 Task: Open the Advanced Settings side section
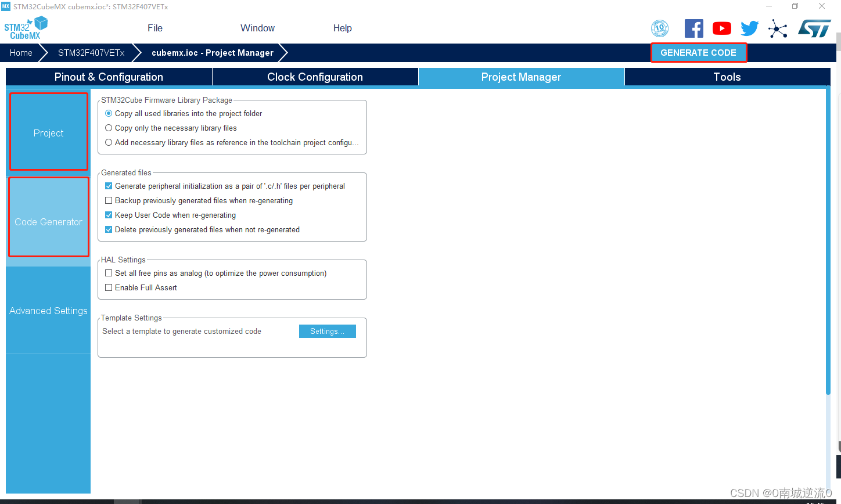coord(49,311)
